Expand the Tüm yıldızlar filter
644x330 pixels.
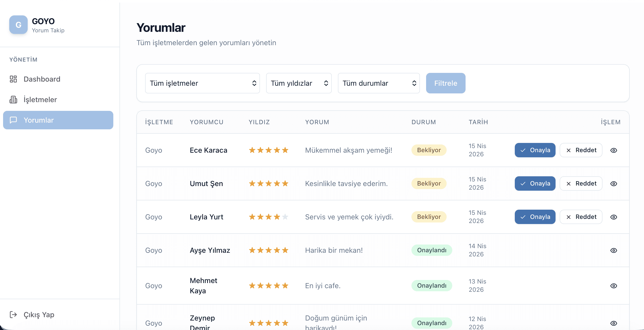pos(299,83)
